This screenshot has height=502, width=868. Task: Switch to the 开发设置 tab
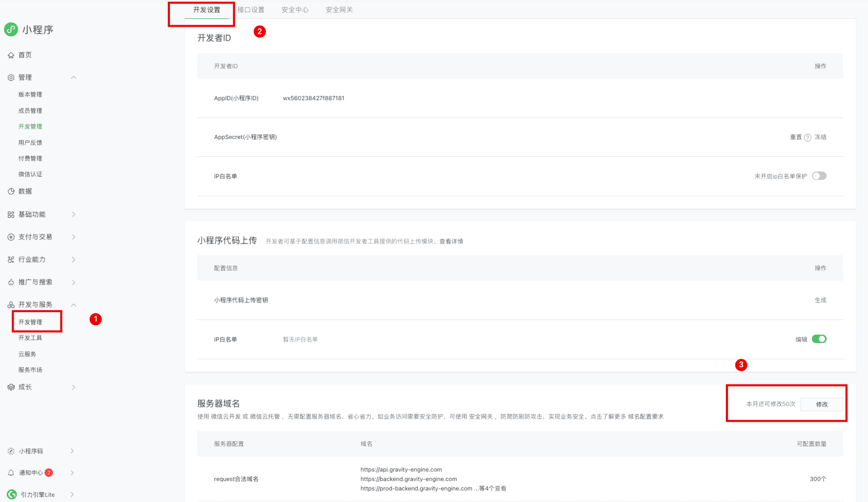[207, 10]
